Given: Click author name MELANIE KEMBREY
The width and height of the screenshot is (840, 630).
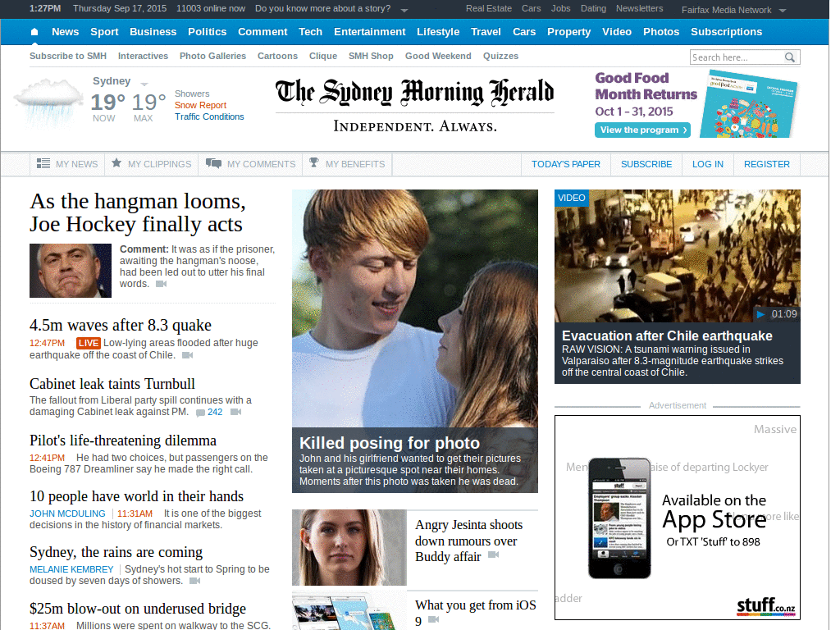Looking at the screenshot, I should tap(71, 569).
